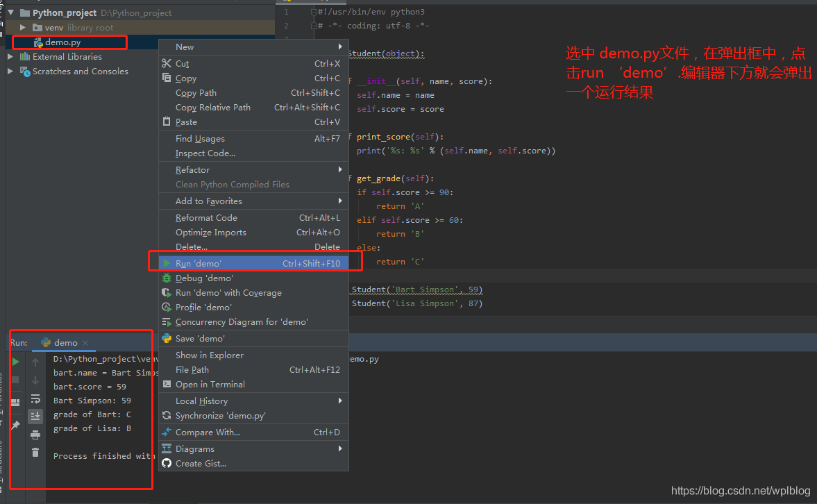Click the scissors icon beside Cut

pyautogui.click(x=167, y=63)
